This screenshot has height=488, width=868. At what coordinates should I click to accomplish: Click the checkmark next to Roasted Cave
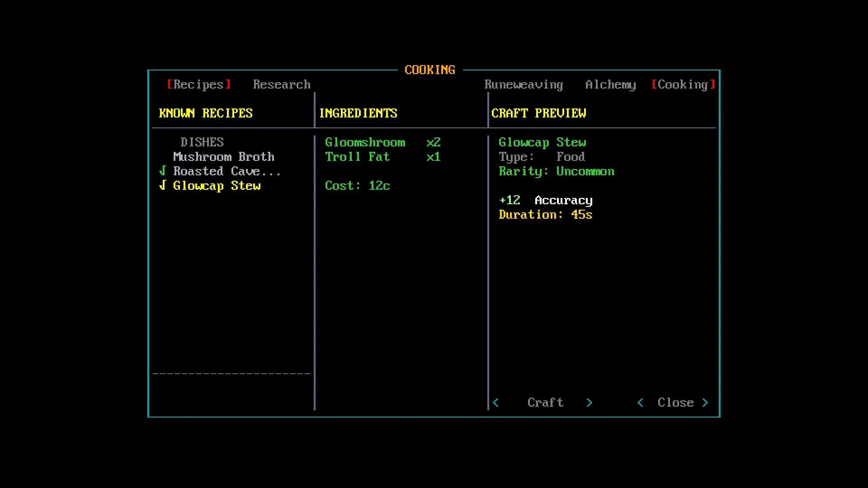click(163, 171)
